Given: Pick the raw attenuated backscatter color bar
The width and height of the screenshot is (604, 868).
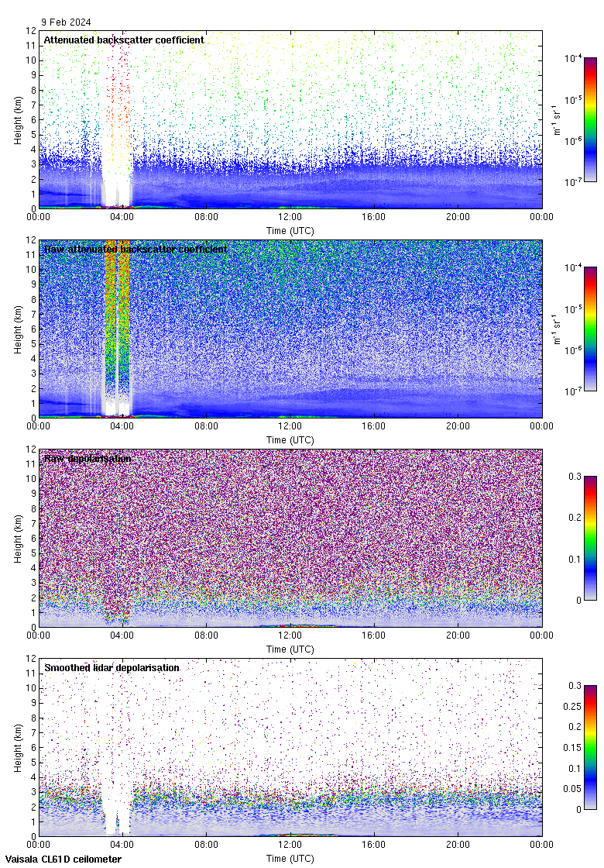Looking at the screenshot, I should tap(590, 329).
